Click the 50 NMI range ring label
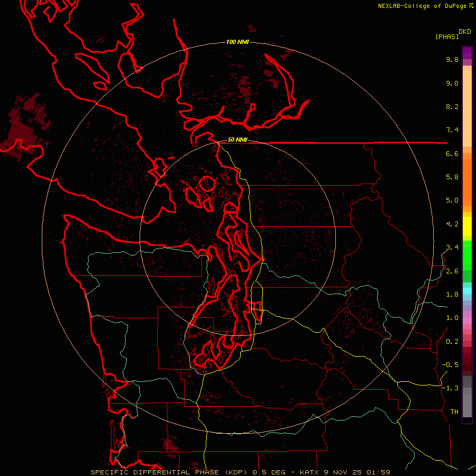 [x=237, y=140]
